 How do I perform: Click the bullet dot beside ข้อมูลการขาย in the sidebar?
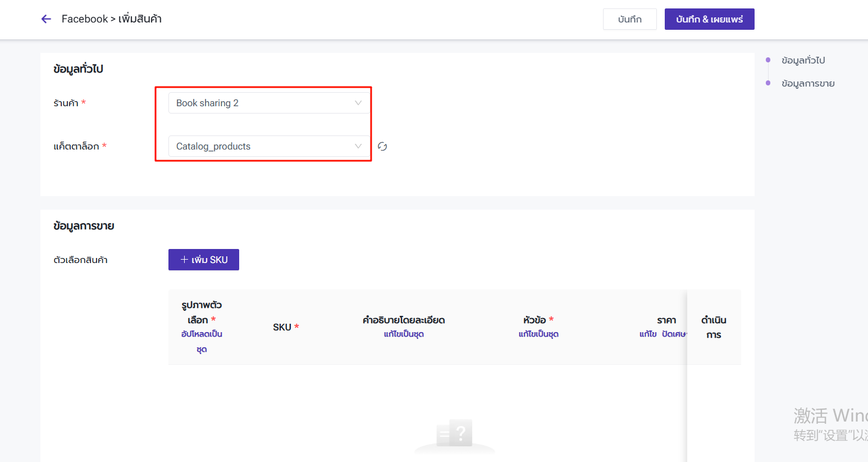(768, 83)
